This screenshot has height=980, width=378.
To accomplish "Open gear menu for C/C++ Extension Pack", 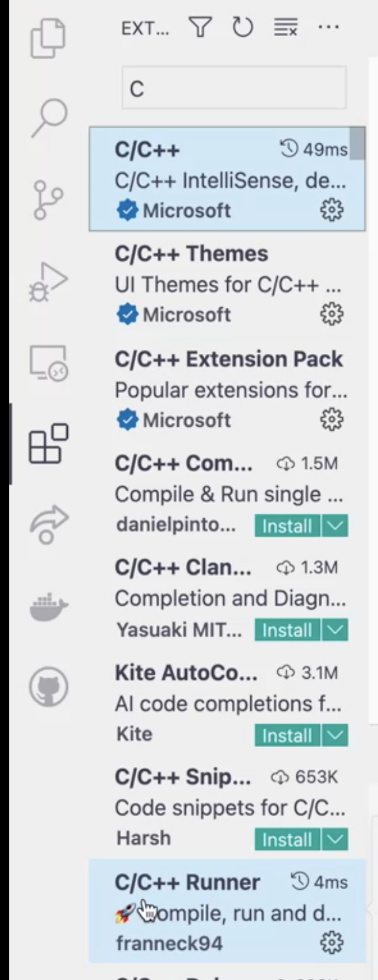I will [332, 420].
